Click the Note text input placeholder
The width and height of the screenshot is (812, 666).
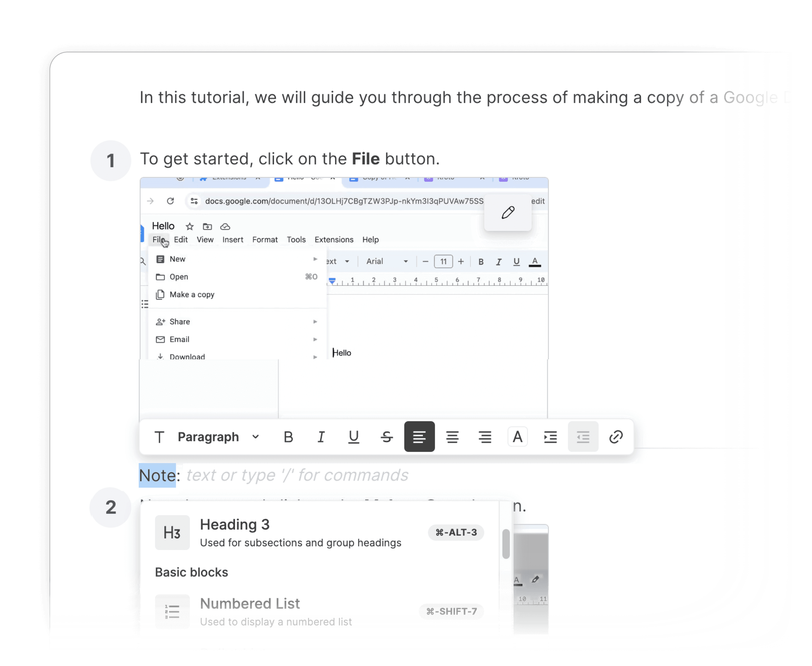pyautogui.click(x=297, y=475)
